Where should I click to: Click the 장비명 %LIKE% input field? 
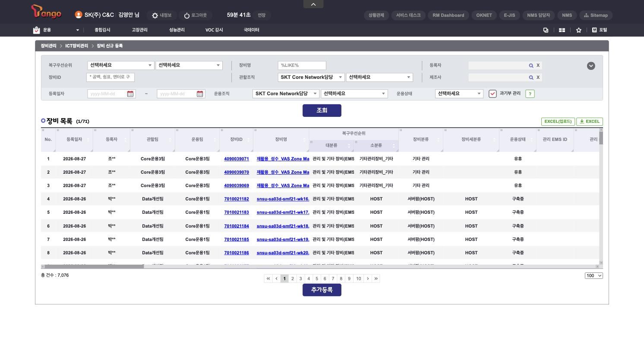[302, 65]
